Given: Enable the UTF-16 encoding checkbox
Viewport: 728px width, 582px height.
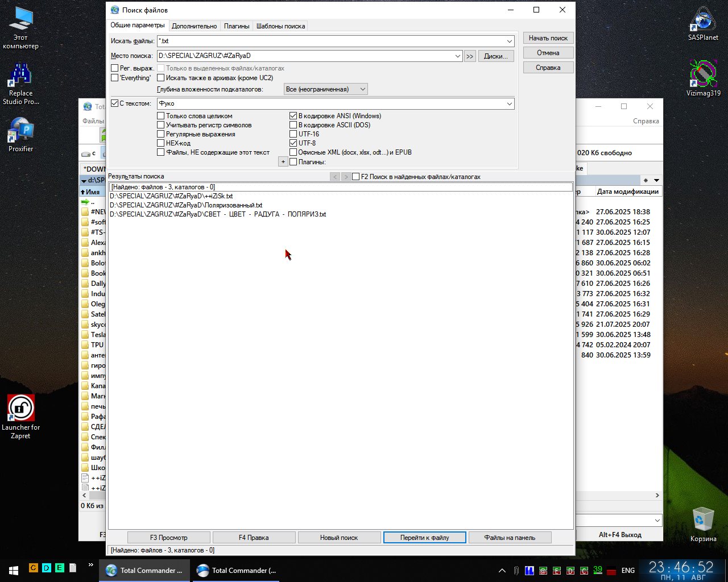Looking at the screenshot, I should point(293,134).
